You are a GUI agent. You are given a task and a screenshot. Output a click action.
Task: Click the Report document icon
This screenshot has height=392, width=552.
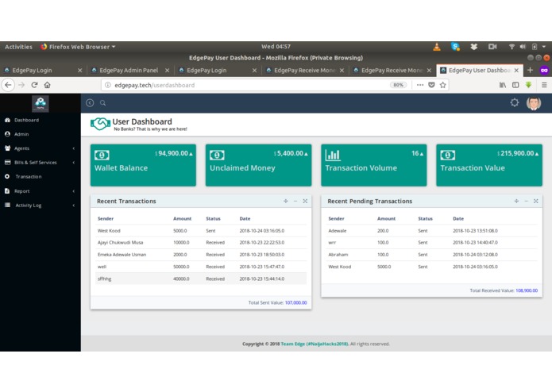7,191
